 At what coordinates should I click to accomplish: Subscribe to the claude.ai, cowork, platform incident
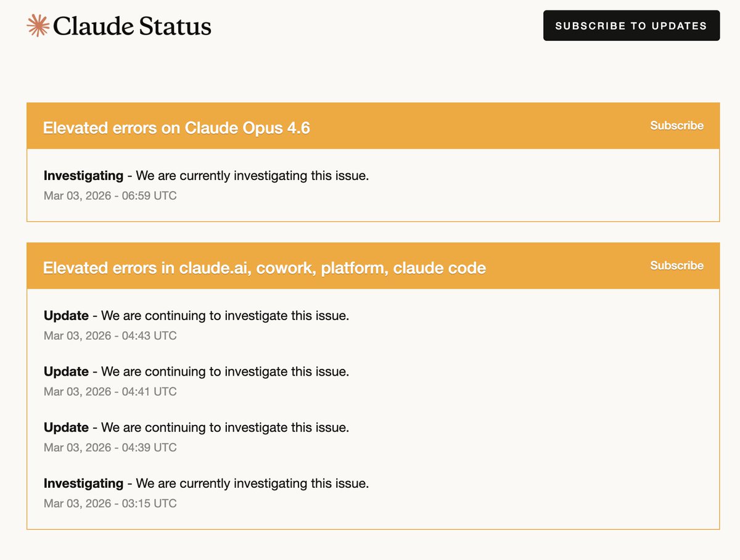click(676, 265)
